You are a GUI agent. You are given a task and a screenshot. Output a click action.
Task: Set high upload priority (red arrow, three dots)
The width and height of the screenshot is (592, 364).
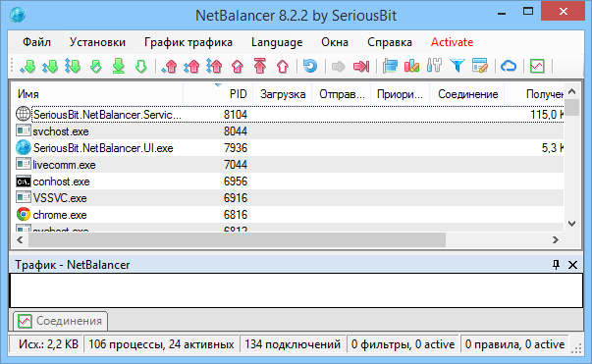pyautogui.click(x=214, y=66)
